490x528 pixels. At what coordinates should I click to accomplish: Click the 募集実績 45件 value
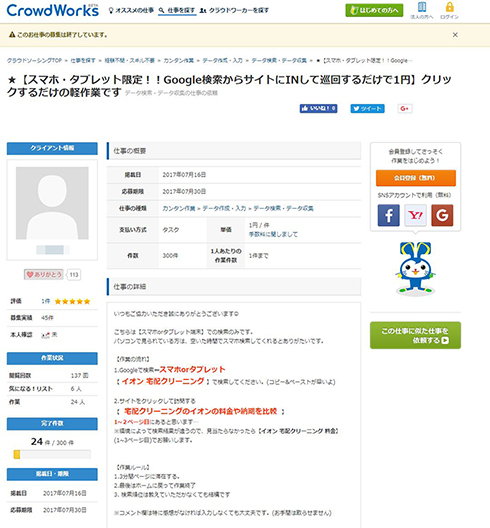(x=47, y=318)
